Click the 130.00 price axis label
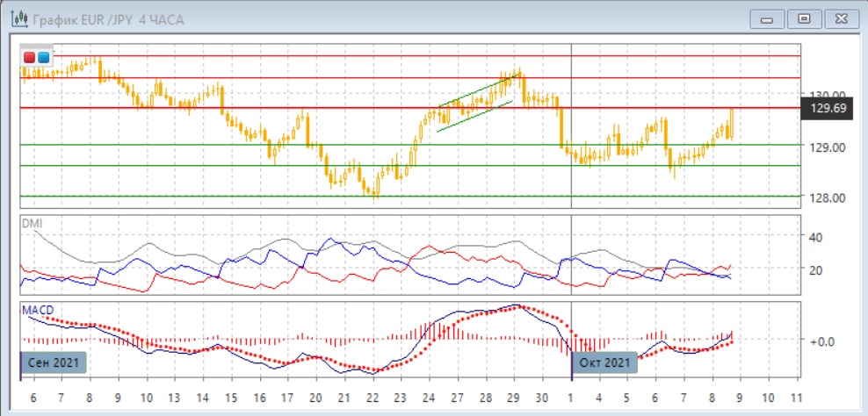 point(827,96)
